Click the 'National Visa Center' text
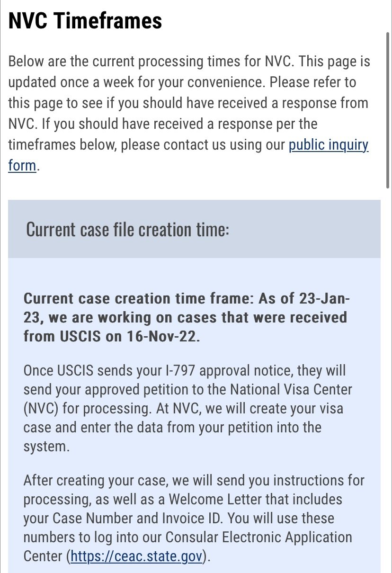The height and width of the screenshot is (573, 392). pyautogui.click(x=291, y=390)
